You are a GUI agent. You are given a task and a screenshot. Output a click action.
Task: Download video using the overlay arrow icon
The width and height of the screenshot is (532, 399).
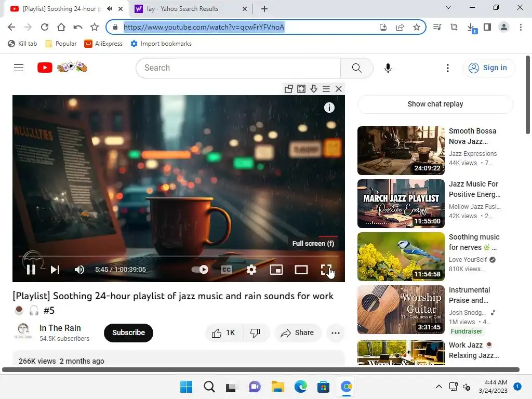click(x=314, y=89)
